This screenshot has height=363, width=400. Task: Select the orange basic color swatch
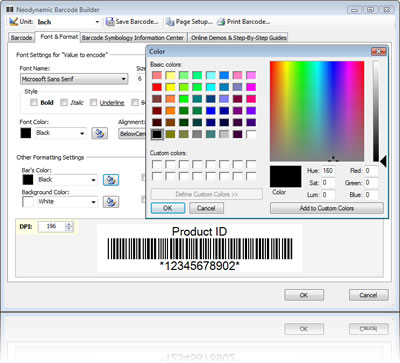170,110
